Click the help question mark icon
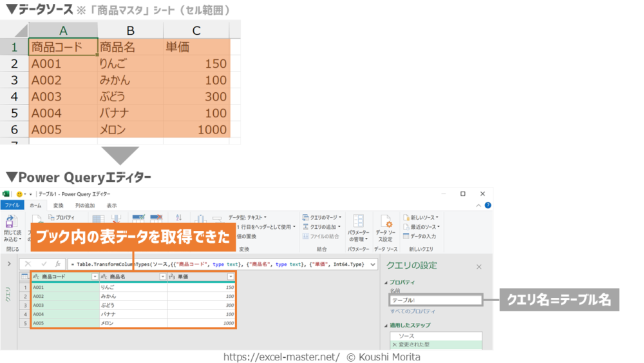The image size is (644, 363). (x=488, y=206)
